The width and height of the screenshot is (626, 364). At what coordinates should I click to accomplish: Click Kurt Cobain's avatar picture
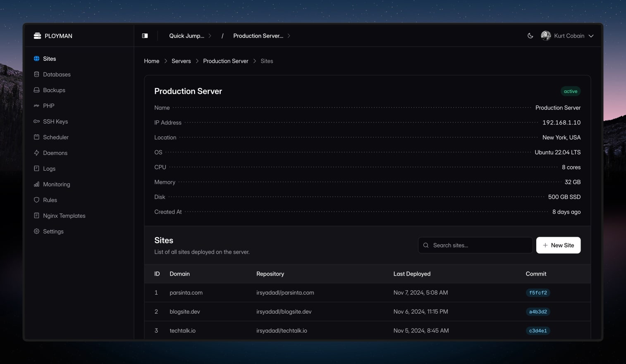[x=546, y=36]
